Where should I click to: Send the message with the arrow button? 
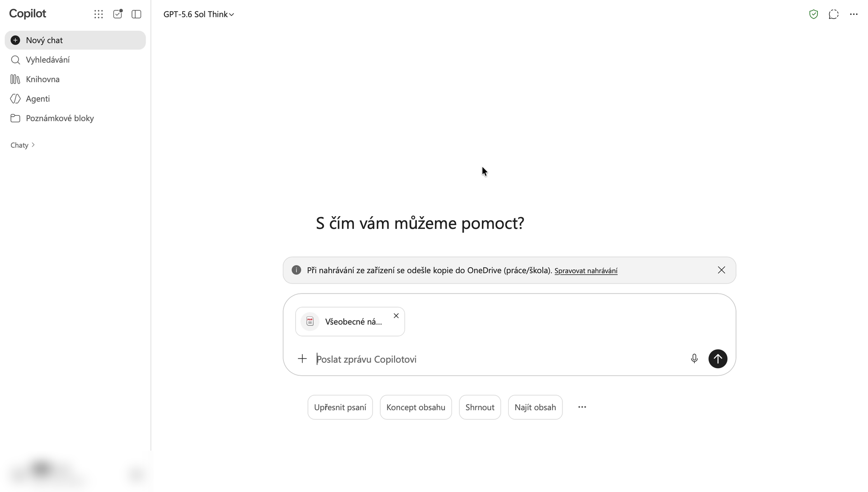coord(718,359)
